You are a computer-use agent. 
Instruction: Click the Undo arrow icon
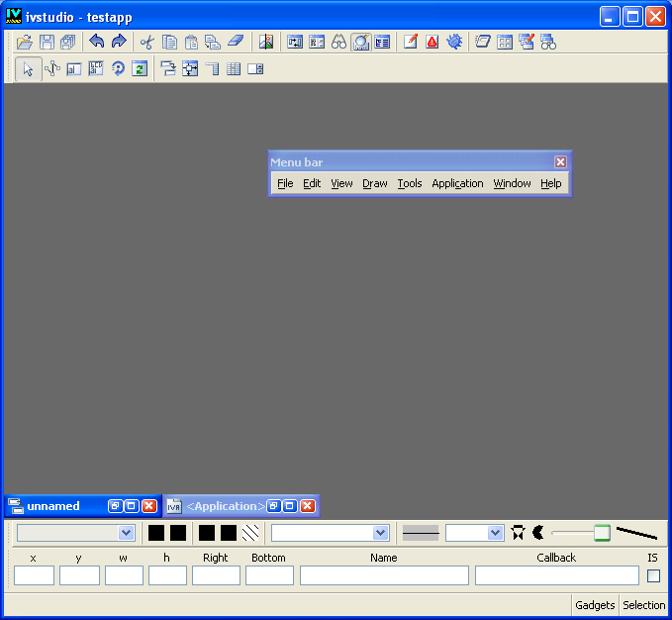96,42
